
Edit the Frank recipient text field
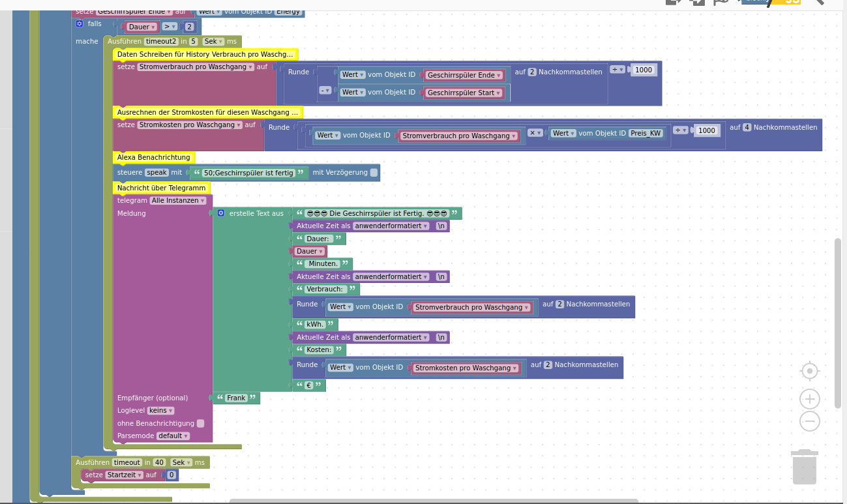(x=236, y=398)
